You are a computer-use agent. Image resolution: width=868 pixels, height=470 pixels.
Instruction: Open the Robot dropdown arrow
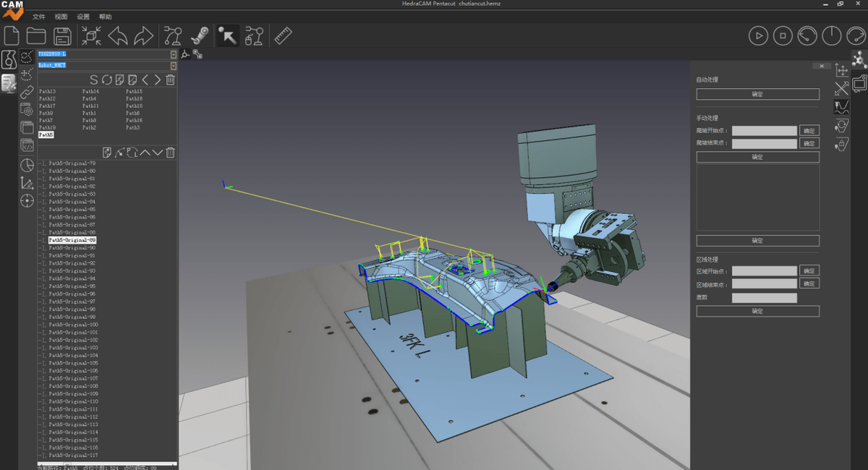pos(173,65)
